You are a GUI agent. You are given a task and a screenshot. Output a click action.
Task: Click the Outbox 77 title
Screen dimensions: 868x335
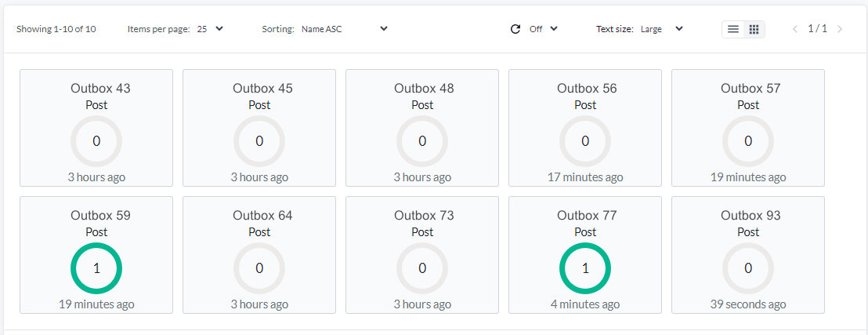pyautogui.click(x=587, y=215)
